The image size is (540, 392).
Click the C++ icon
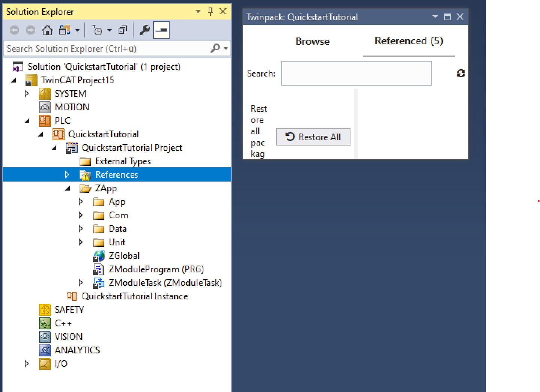[45, 323]
